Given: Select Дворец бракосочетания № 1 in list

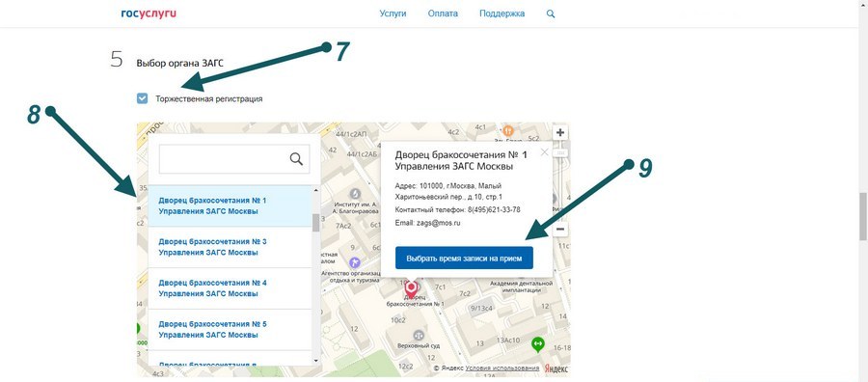Looking at the screenshot, I should click(231, 205).
